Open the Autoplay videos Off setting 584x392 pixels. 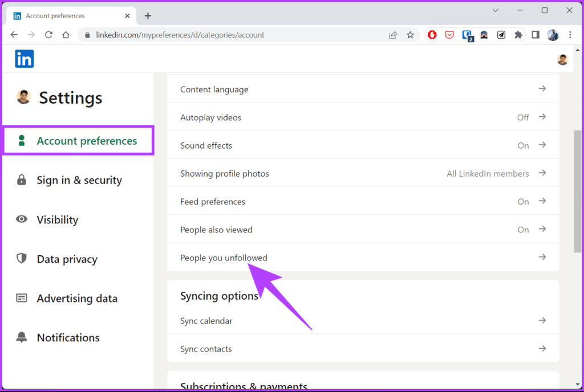click(363, 117)
